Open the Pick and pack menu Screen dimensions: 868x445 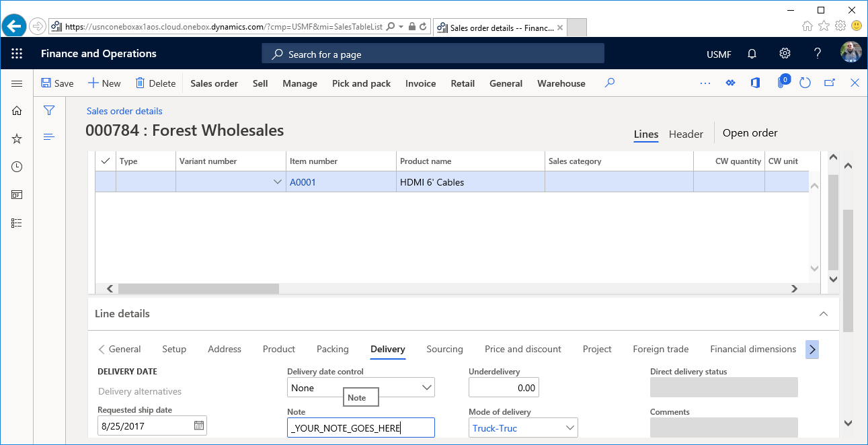pos(361,83)
